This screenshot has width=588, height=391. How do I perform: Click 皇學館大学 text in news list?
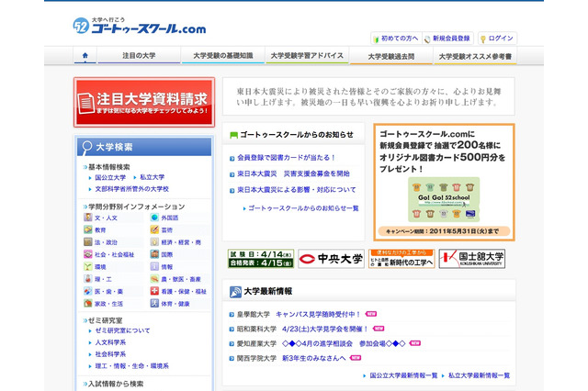pyautogui.click(x=254, y=314)
